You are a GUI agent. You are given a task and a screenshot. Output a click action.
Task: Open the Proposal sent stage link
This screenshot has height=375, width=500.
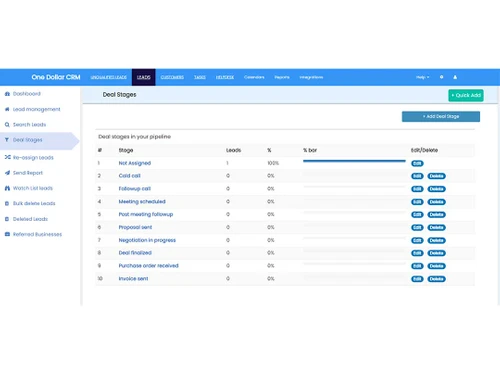click(x=135, y=227)
